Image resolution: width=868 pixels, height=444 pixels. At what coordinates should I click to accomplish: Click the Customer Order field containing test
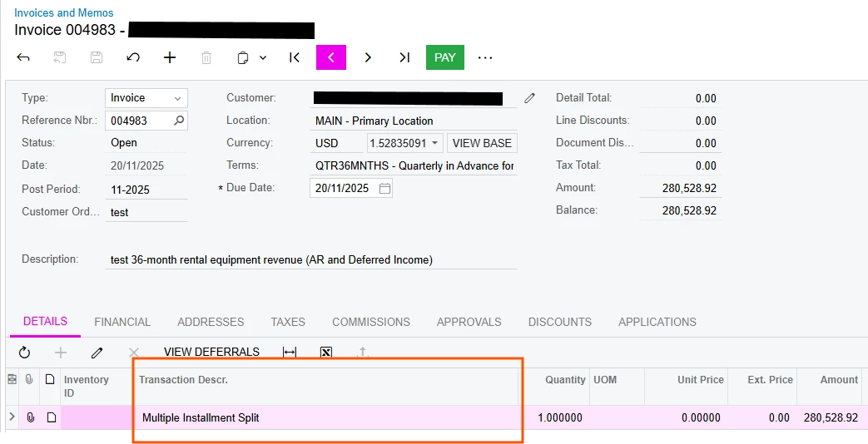[146, 212]
